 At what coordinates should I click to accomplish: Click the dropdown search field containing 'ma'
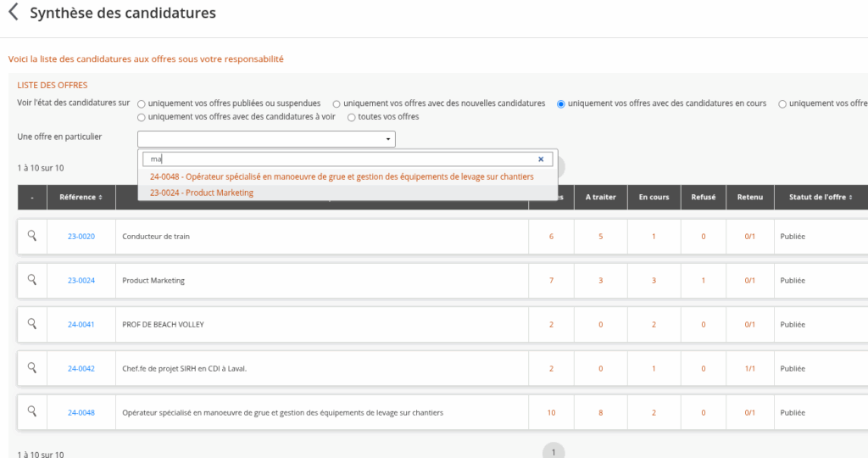[x=339, y=159]
